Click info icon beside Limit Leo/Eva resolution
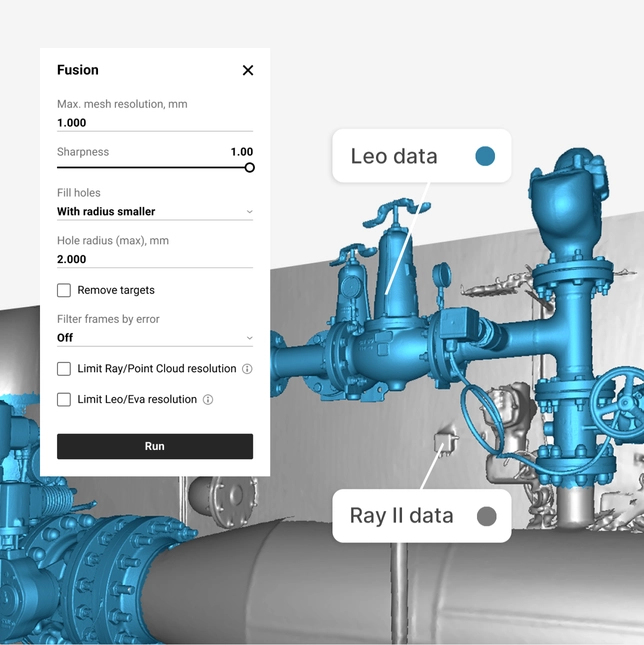This screenshot has width=644, height=645. coord(208,399)
